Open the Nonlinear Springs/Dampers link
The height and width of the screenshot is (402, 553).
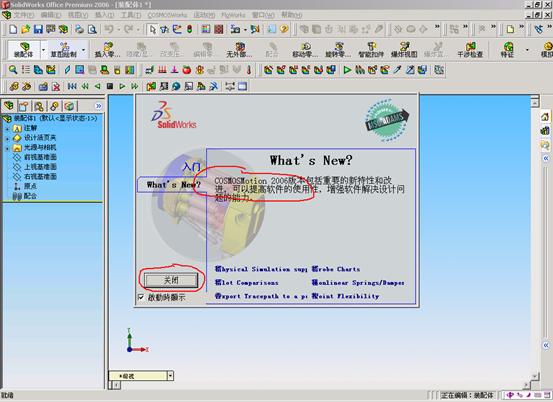[x=358, y=282]
